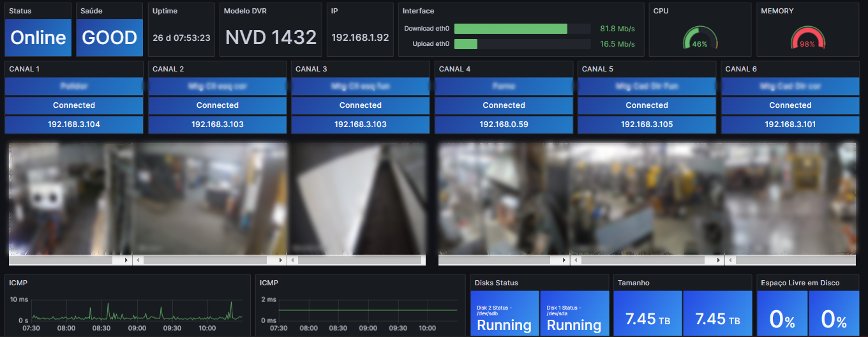Click the GOOD health value

tap(110, 38)
